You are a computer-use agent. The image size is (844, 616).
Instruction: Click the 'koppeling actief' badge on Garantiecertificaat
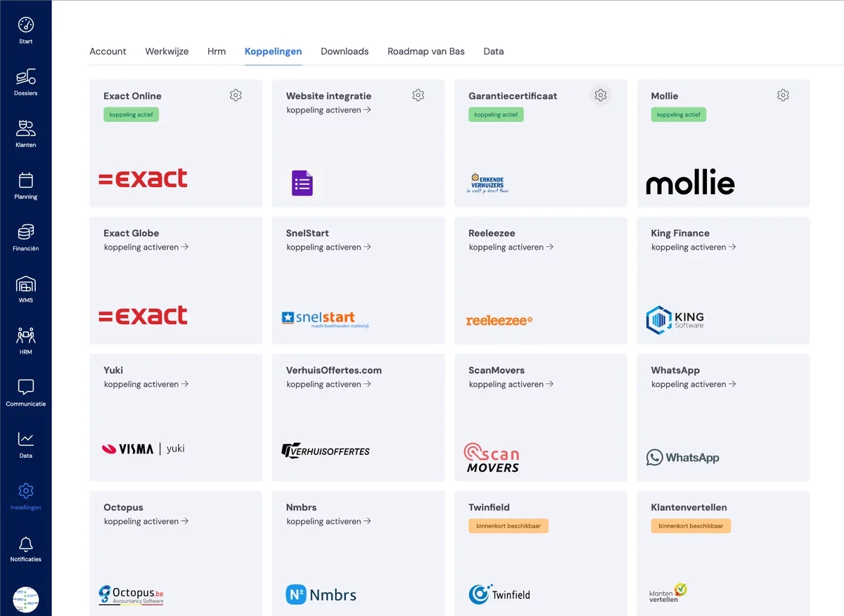(x=497, y=115)
